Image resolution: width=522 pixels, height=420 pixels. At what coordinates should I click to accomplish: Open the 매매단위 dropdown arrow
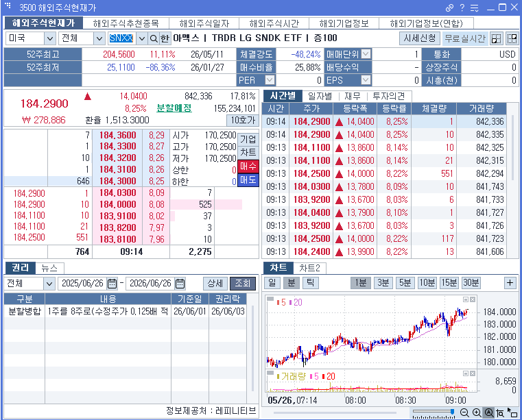click(x=366, y=54)
